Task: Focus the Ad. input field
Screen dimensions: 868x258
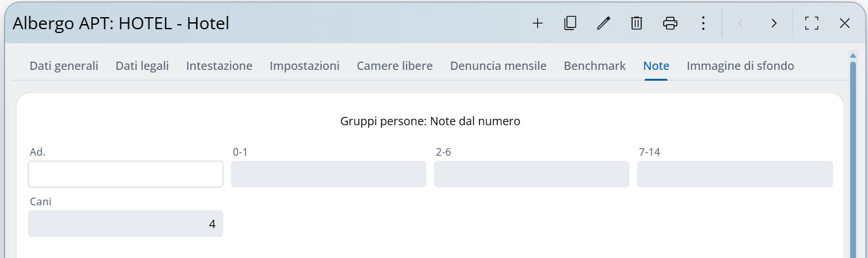Action: click(x=126, y=174)
